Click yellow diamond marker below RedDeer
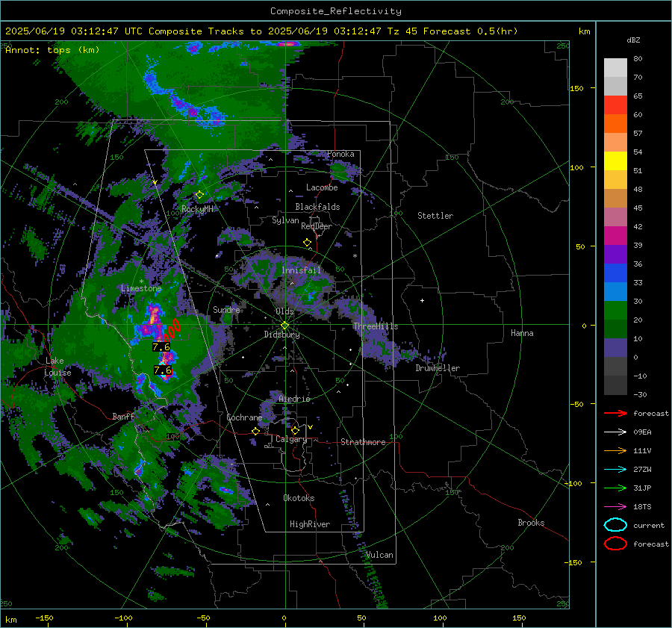Screen dimensions: 672x628 point(307,243)
